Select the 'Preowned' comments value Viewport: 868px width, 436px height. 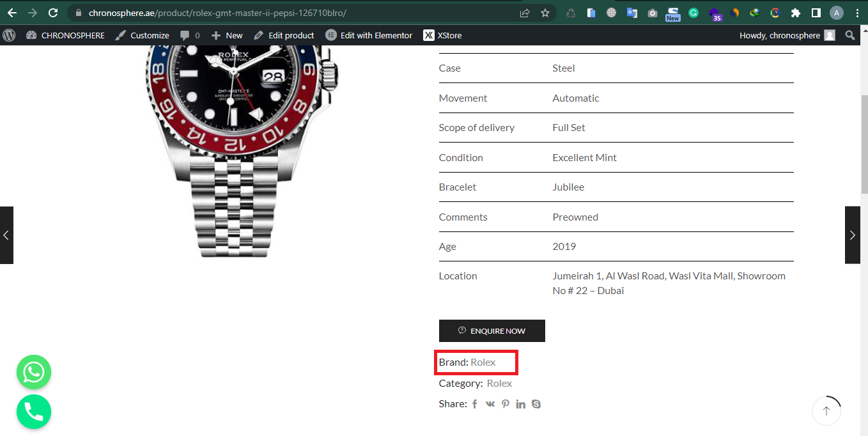coord(575,217)
